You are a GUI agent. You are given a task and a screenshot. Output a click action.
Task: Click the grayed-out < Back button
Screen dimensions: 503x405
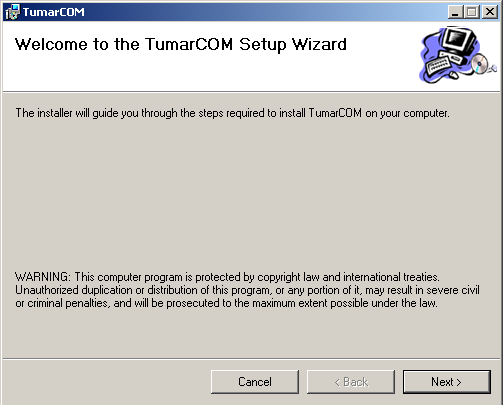point(351,382)
